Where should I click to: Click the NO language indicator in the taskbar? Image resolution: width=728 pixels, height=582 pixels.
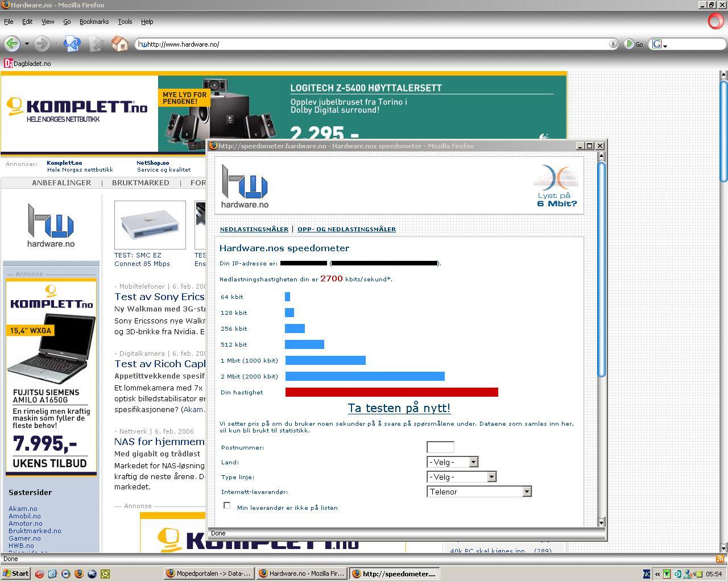[647, 574]
